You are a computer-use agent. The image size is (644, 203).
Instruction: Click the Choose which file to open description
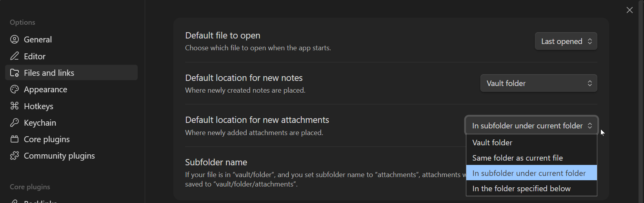pyautogui.click(x=258, y=48)
